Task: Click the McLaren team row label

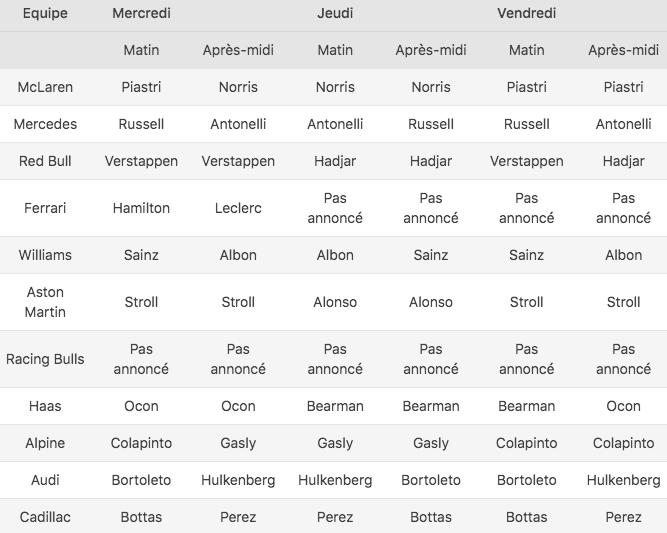Action: 45,87
